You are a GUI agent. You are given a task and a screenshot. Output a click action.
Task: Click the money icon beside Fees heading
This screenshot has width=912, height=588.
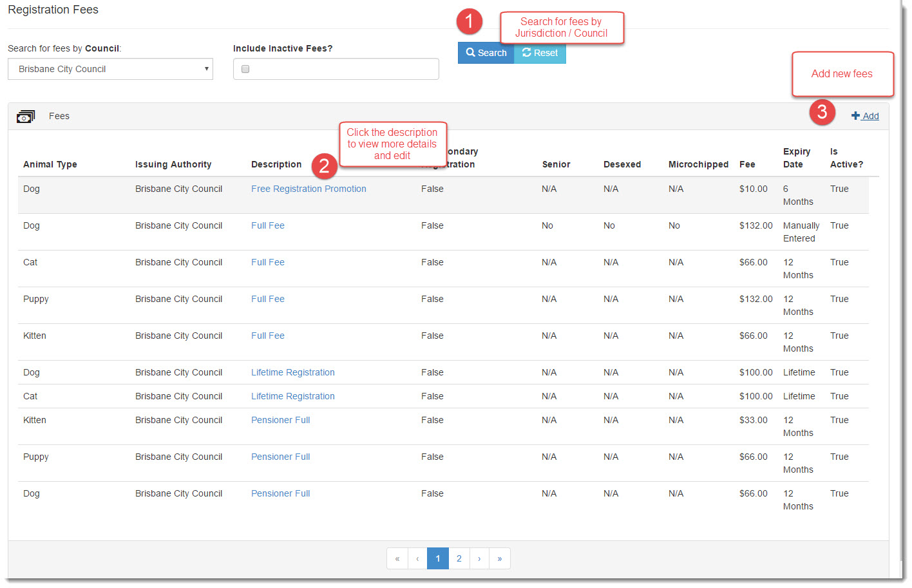[x=26, y=117]
